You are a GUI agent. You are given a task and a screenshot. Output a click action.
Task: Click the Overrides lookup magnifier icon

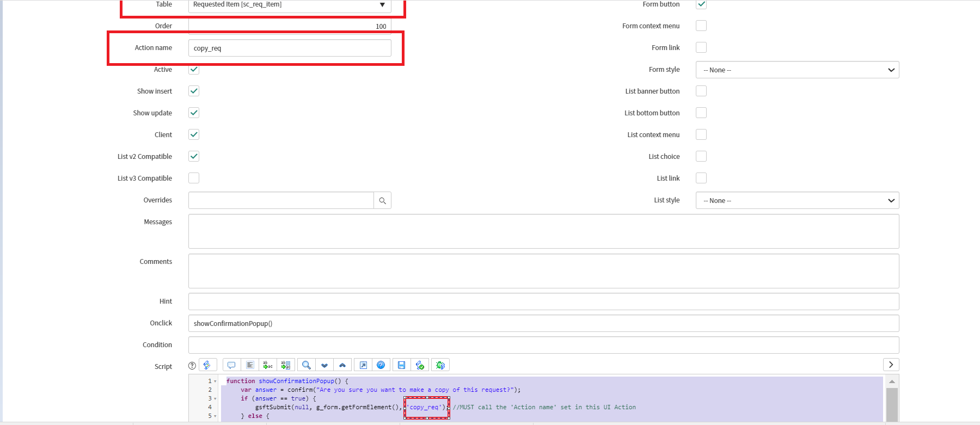click(383, 200)
